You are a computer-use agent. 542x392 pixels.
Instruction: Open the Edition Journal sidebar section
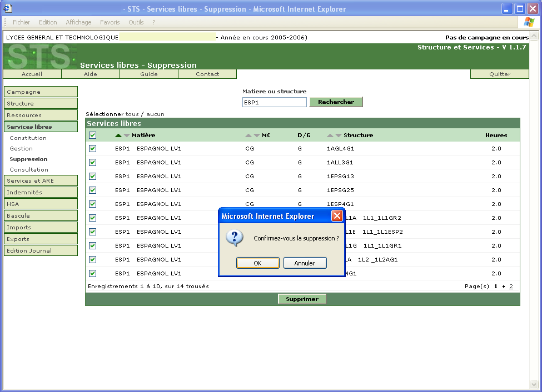tap(41, 251)
